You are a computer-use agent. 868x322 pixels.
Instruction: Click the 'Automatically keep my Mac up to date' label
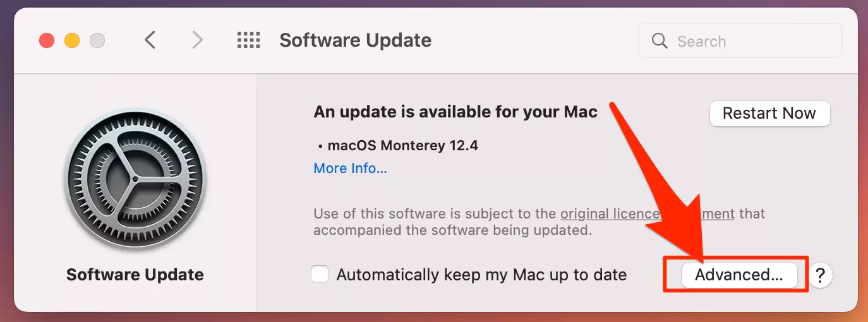coord(481,275)
